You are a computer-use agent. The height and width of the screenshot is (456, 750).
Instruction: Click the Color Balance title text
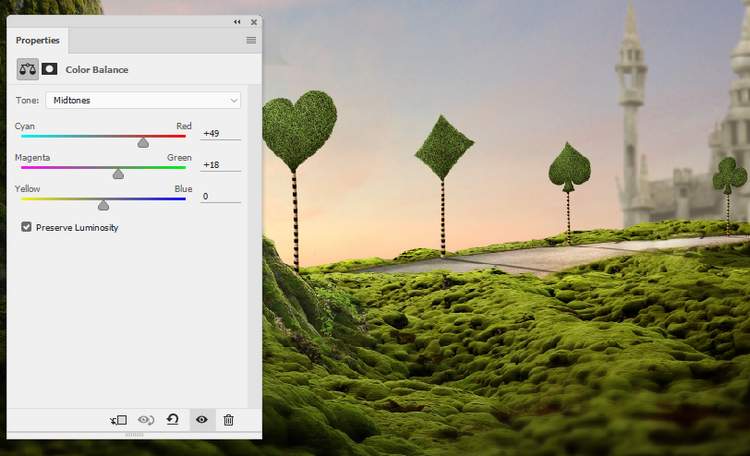pos(97,70)
